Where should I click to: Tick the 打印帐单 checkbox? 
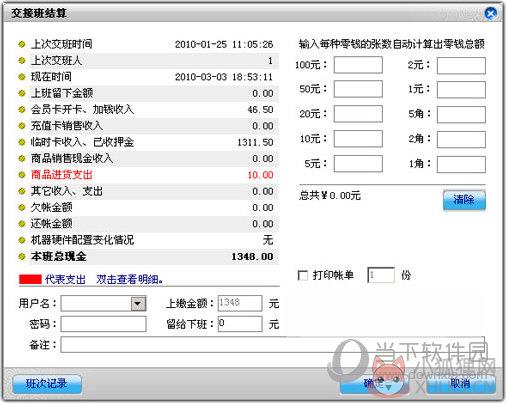pos(303,275)
